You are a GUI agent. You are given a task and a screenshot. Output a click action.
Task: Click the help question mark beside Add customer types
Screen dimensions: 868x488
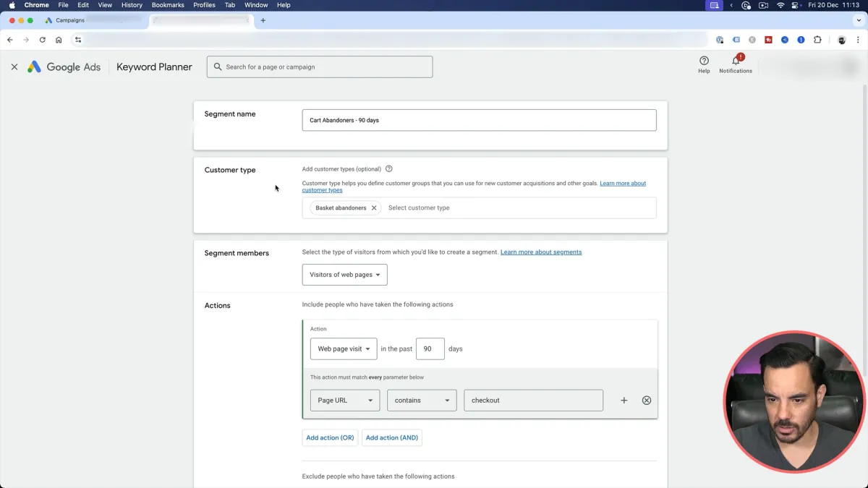point(389,169)
